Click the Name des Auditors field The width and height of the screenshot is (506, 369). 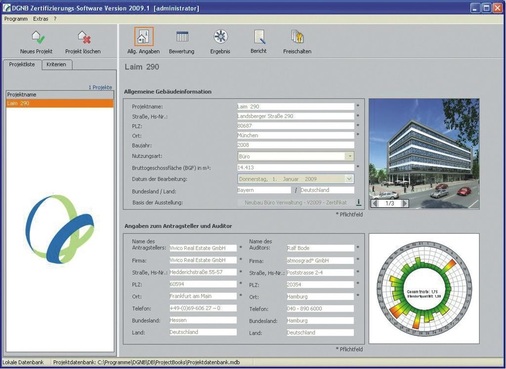[x=320, y=248]
